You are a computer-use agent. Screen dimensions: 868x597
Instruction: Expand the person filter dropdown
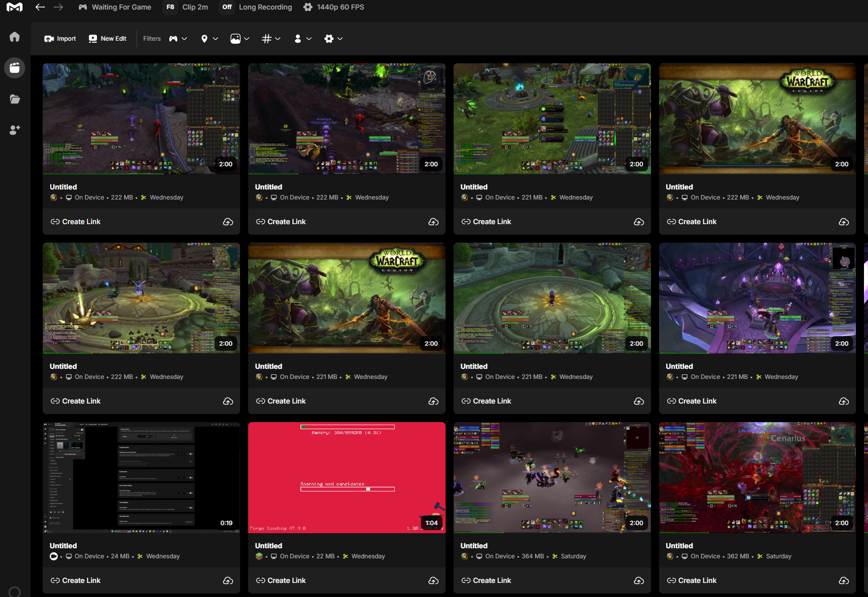[x=302, y=39]
